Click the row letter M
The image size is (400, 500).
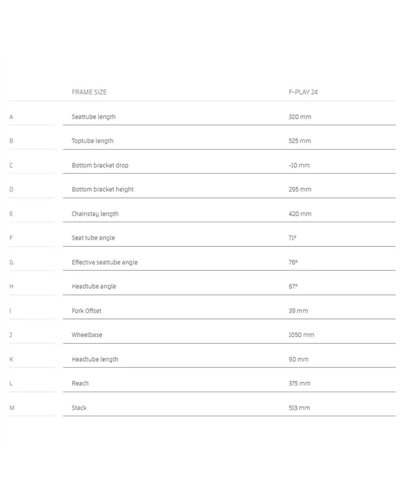click(12, 408)
